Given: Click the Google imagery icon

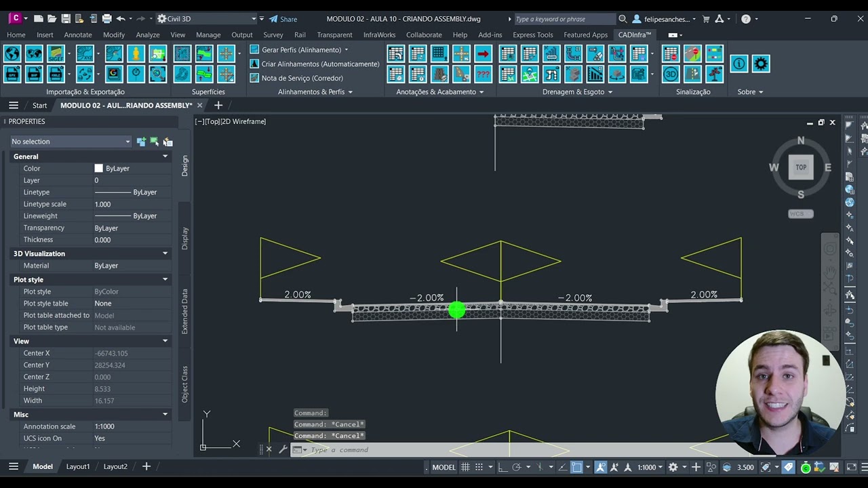Looking at the screenshot, I should (114, 74).
